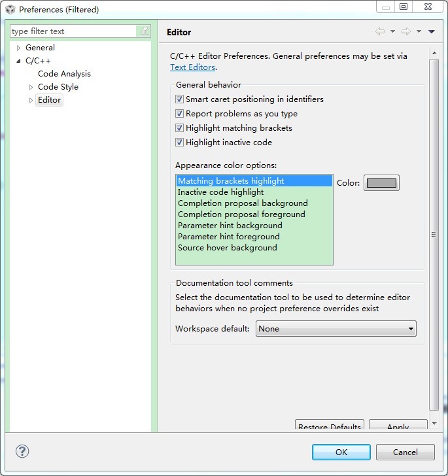
Task: Click the Apply button
Action: (398, 425)
